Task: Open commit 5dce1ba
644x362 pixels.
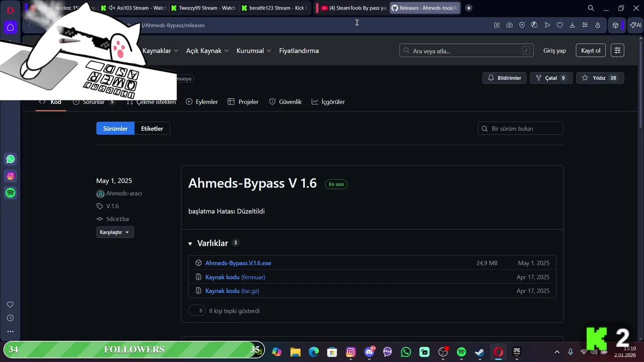Action: [117, 219]
